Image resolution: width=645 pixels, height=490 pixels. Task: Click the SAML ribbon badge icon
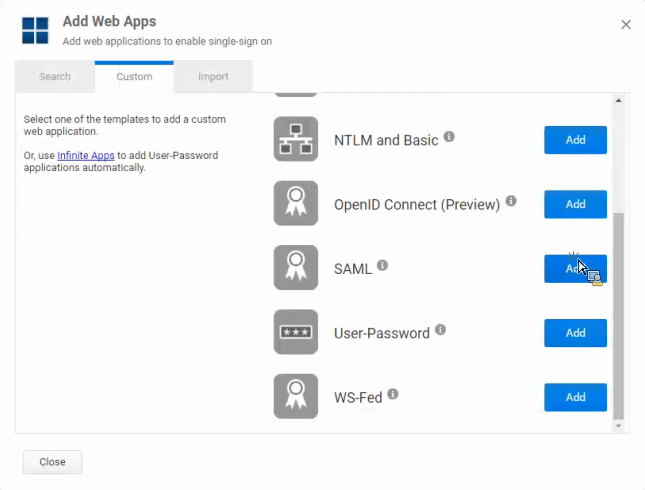pos(296,267)
